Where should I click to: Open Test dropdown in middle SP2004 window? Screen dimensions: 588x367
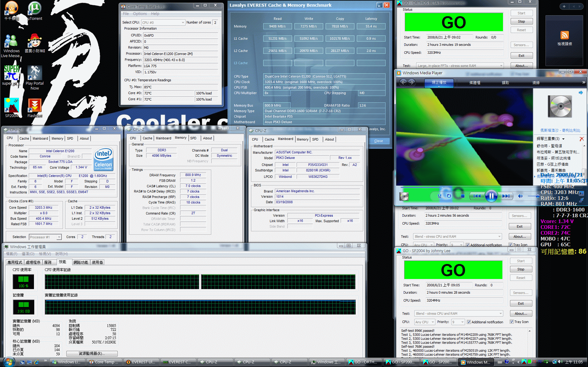[x=457, y=237]
